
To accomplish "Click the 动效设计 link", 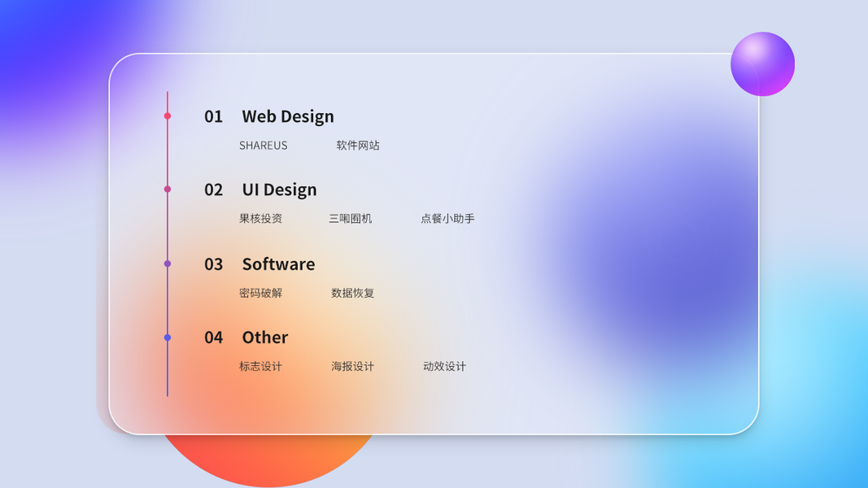I will (444, 367).
